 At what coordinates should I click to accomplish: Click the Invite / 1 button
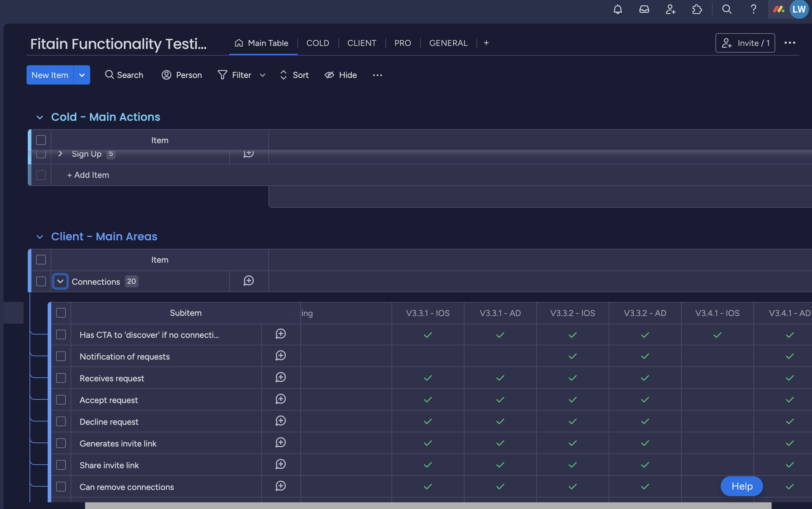[x=745, y=43]
